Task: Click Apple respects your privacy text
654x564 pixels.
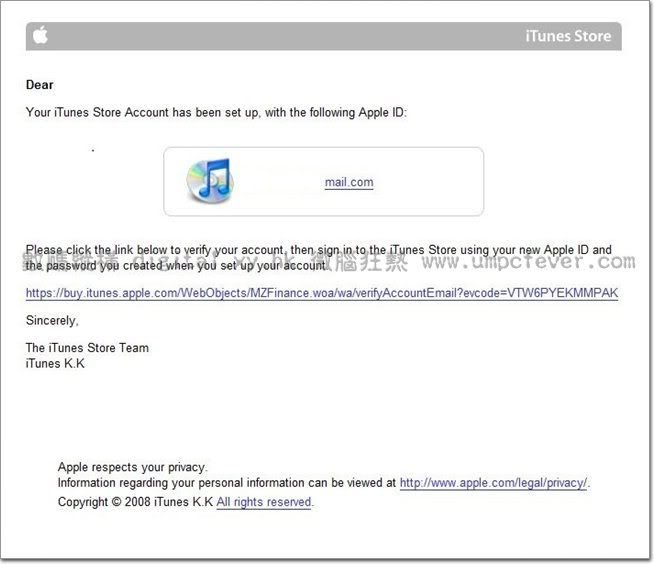Action: coord(132,467)
